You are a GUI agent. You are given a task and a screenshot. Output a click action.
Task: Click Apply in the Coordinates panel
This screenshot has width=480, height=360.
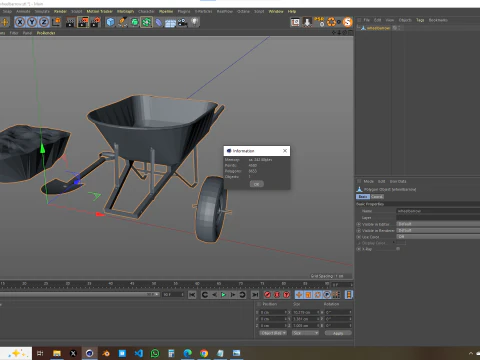338,333
